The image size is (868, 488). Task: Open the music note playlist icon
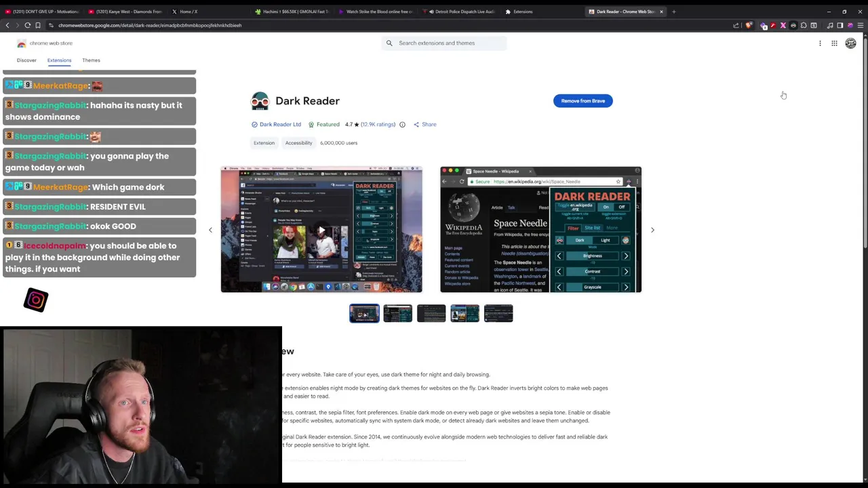click(830, 26)
